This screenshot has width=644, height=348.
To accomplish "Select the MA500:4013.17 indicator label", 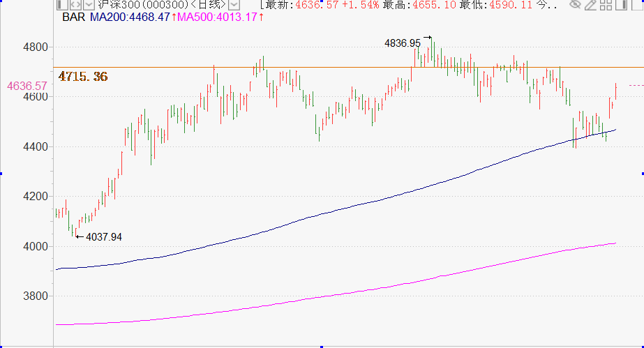I will tap(217, 17).
